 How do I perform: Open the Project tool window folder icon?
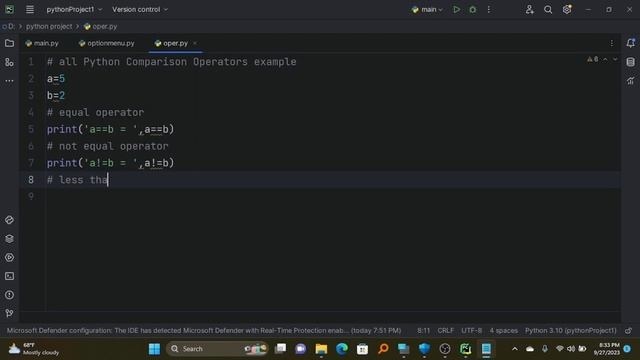[x=9, y=43]
